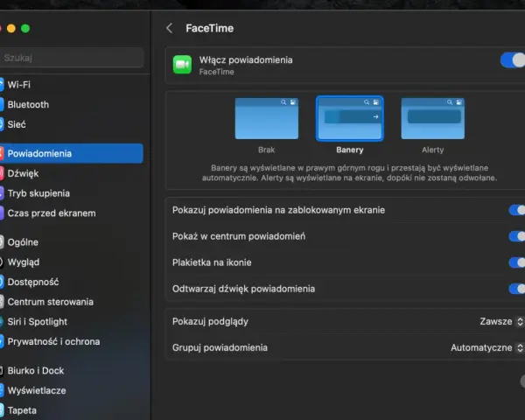
Task: Open Wi-Fi settings in sidebar
Action: coord(72,84)
